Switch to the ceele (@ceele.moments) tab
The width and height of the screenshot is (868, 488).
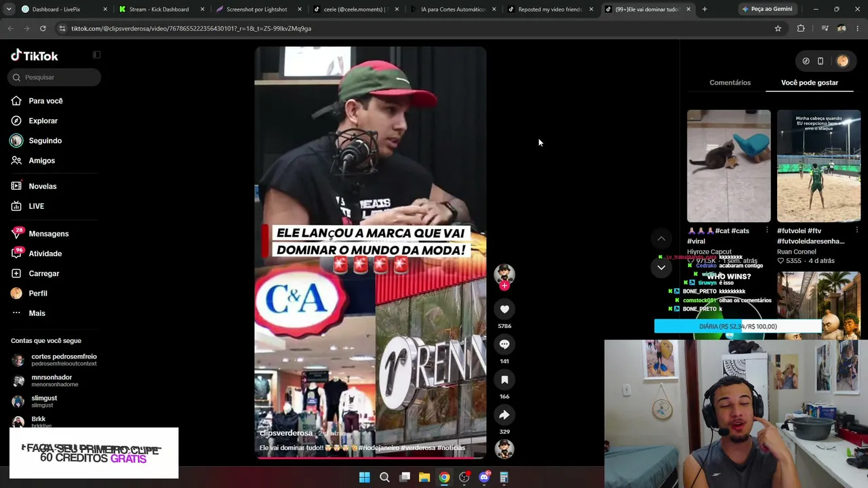[x=354, y=9]
